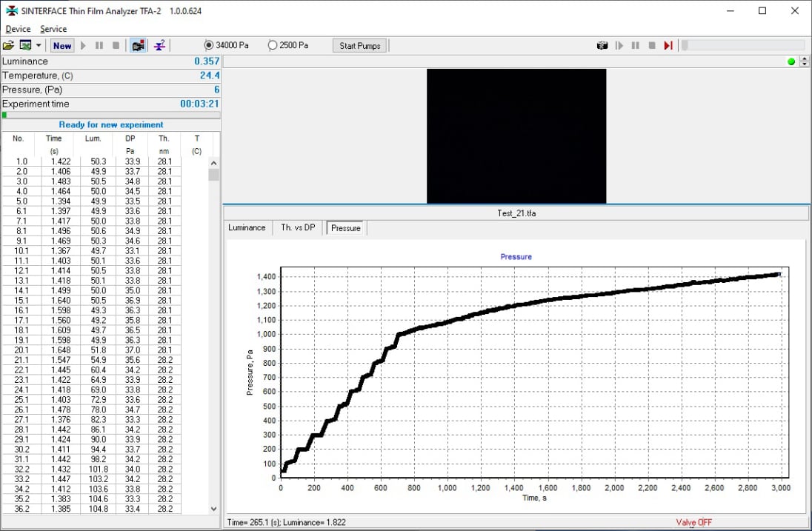Screen dimensions: 812x531
Task: Open the Service menu
Action: (x=53, y=29)
